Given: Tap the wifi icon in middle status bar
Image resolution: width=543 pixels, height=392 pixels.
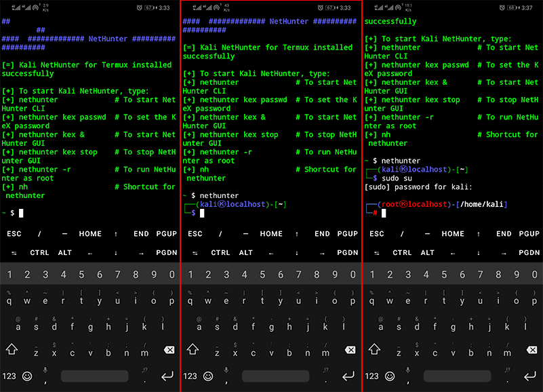Looking at the screenshot, I should [217, 7].
